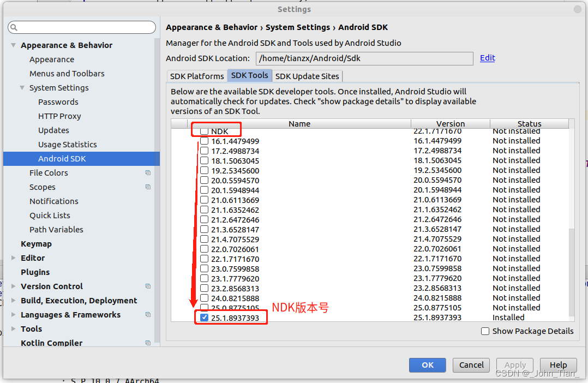Click Edit link for SDK location

click(488, 58)
